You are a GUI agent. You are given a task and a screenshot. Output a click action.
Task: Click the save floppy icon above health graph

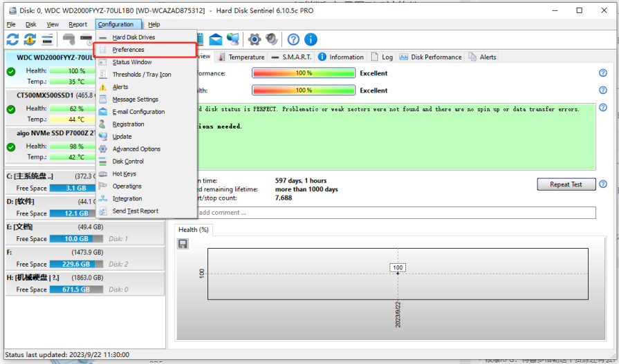pos(183,244)
